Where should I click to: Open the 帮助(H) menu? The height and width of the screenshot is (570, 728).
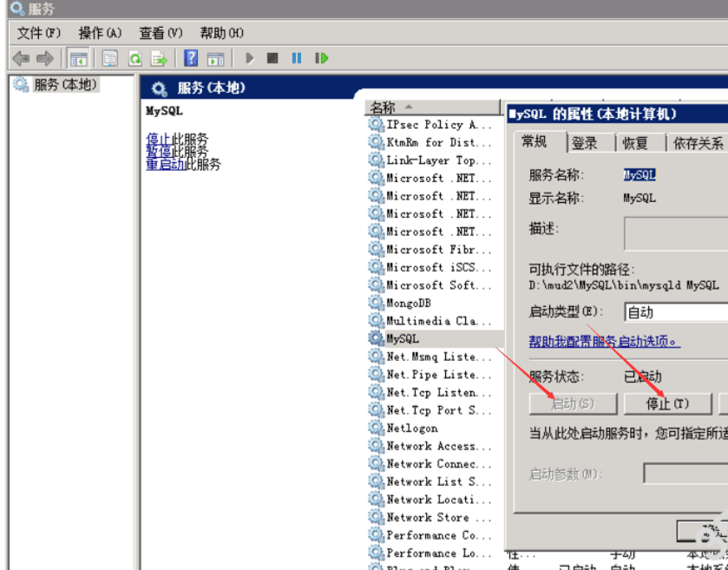tap(221, 33)
